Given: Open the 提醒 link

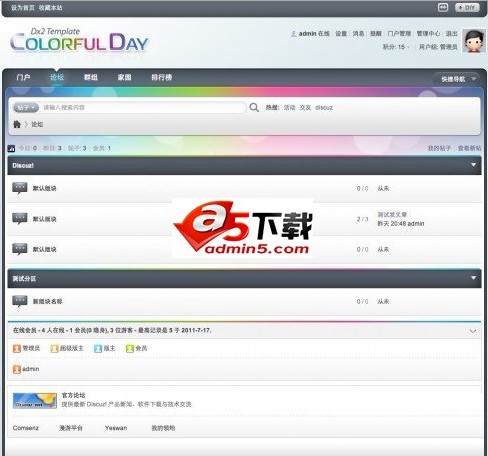Looking at the screenshot, I should 376,34.
